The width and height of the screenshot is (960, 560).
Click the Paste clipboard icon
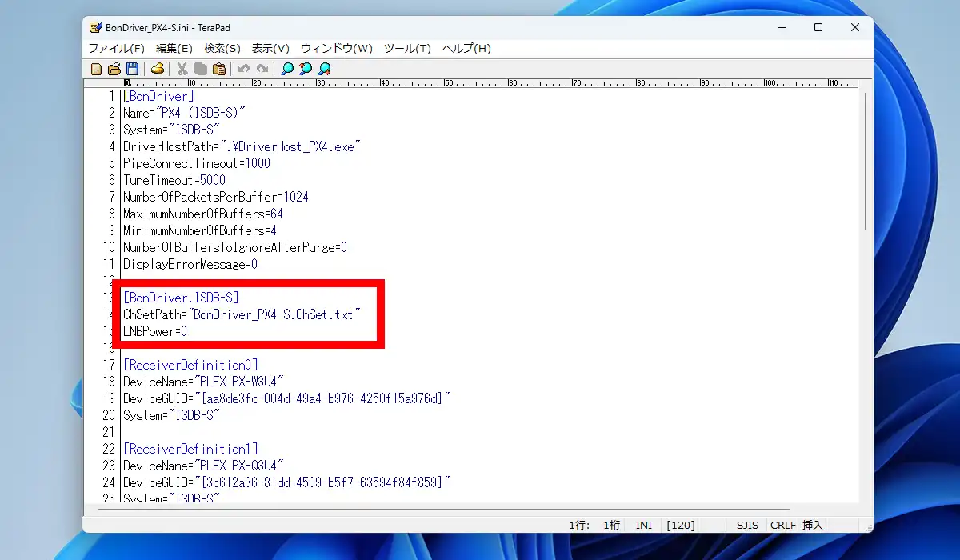click(218, 70)
